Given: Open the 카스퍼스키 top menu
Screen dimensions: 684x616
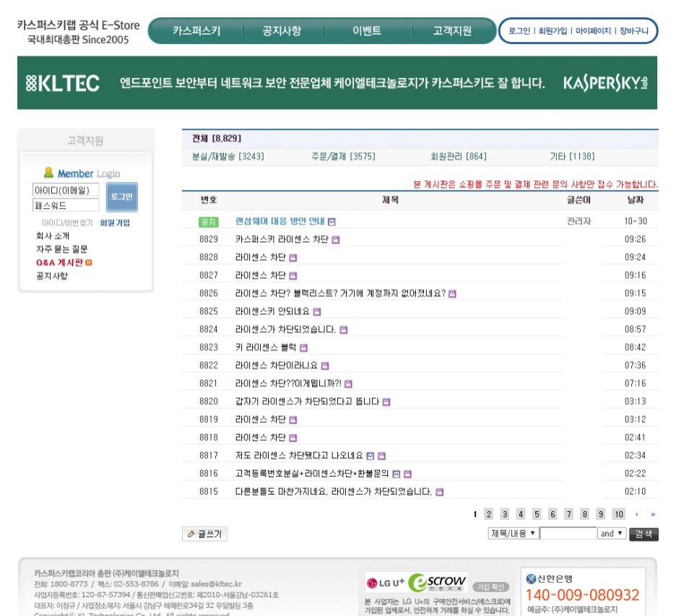Looking at the screenshot, I should coord(196,30).
